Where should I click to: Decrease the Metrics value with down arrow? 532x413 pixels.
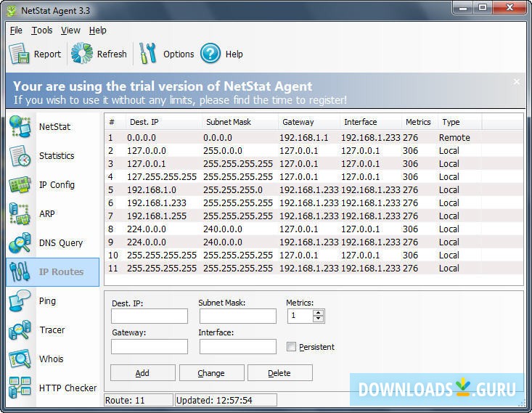(x=318, y=319)
